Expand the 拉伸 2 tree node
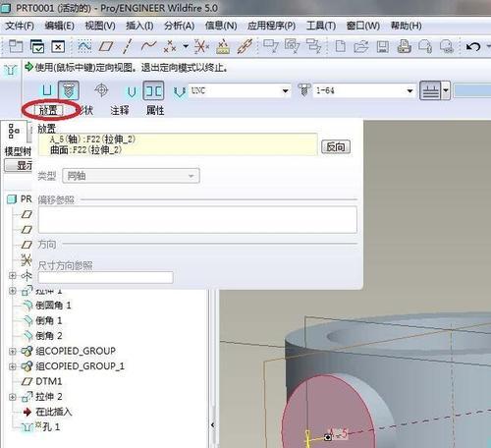The width and height of the screenshot is (491, 448). [x=13, y=397]
